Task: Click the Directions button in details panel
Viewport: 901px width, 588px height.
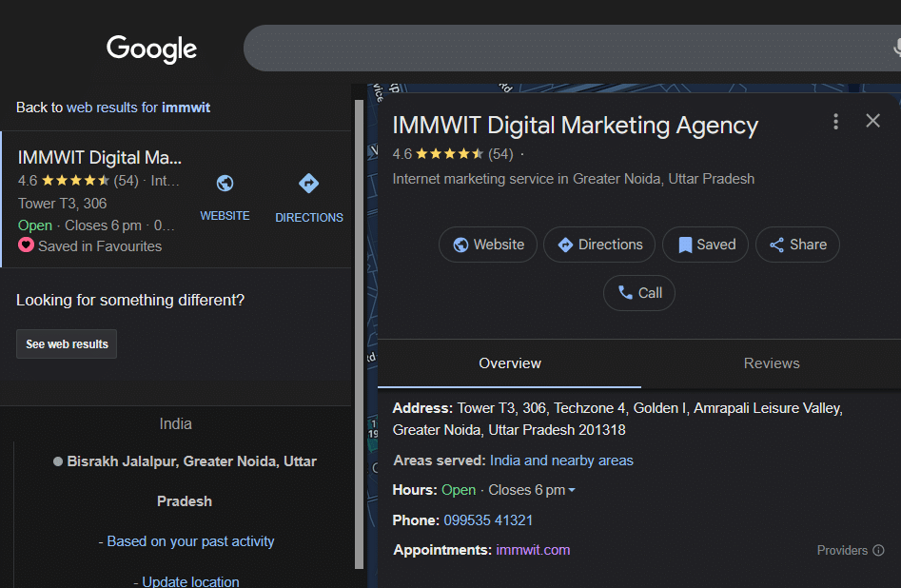Action: click(x=599, y=245)
